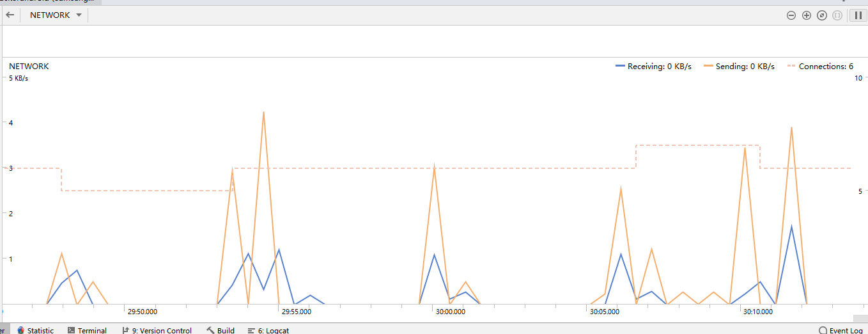The image size is (868, 334).
Task: Open the NETWORK profiler dropdown
Action: [56, 15]
